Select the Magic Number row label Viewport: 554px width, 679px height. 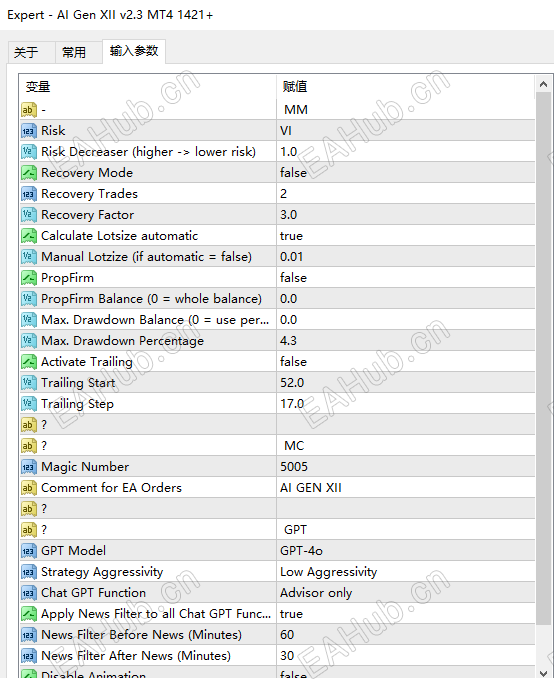pyautogui.click(x=85, y=467)
